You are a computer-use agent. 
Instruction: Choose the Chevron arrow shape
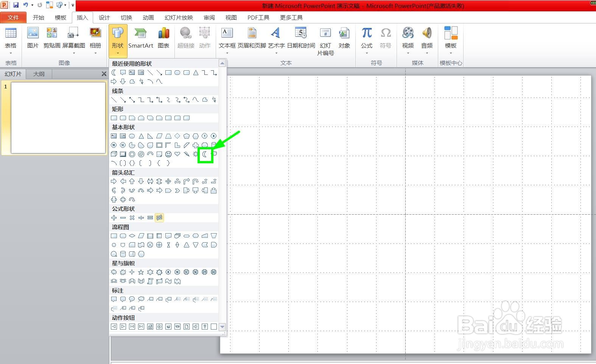(x=177, y=191)
